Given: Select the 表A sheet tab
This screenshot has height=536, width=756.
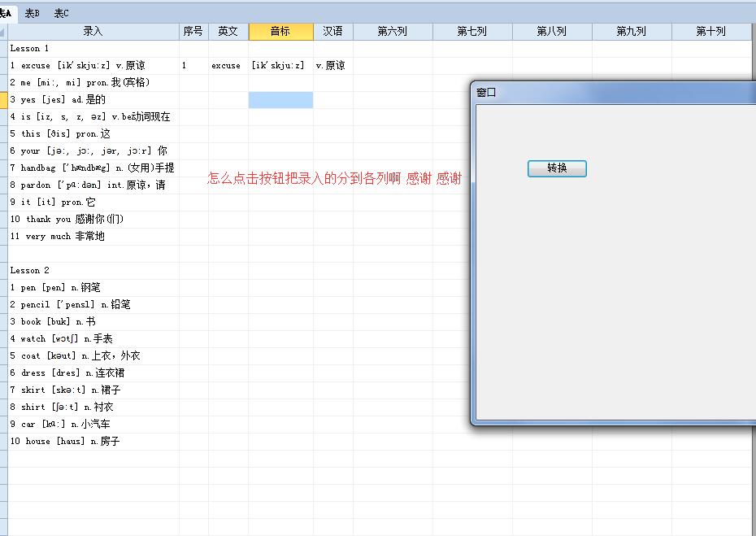Looking at the screenshot, I should 7,13.
